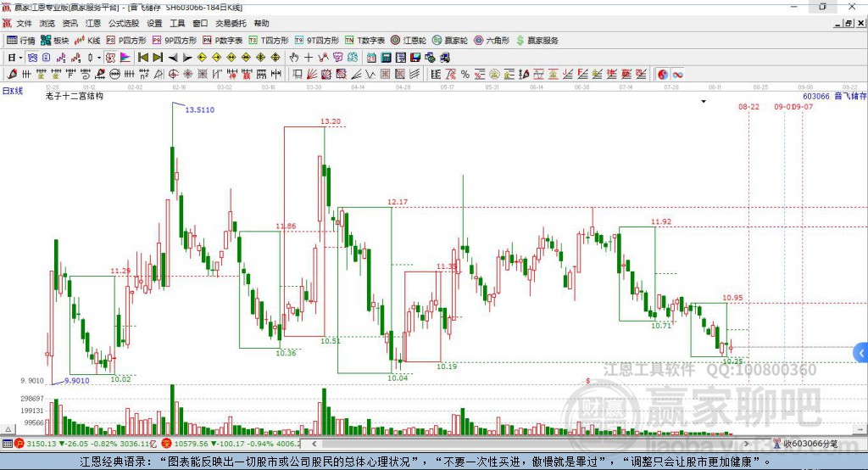Open the T数字表 tool
This screenshot has width=868, height=470.
[x=364, y=41]
